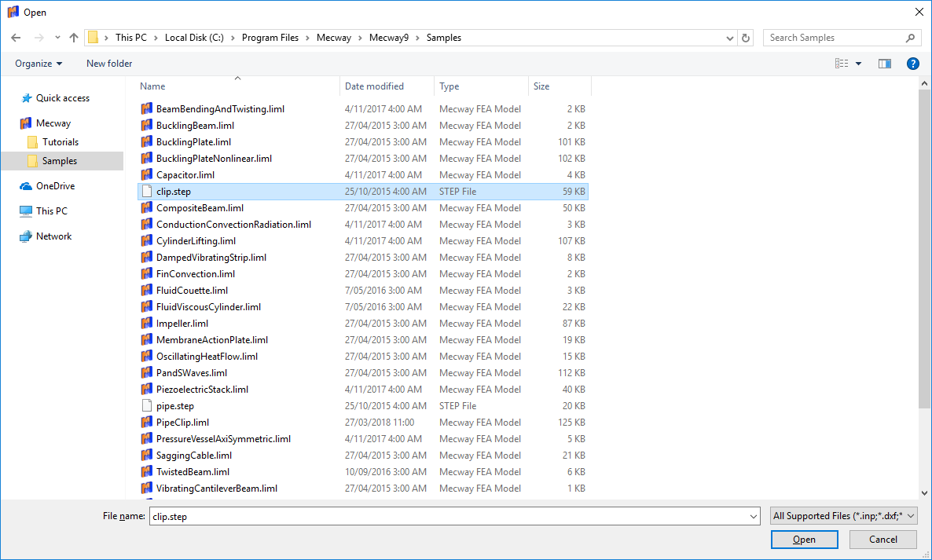The height and width of the screenshot is (560, 932).
Task: Select the OscillatingHeatFlow.liml file name
Action: click(x=207, y=357)
